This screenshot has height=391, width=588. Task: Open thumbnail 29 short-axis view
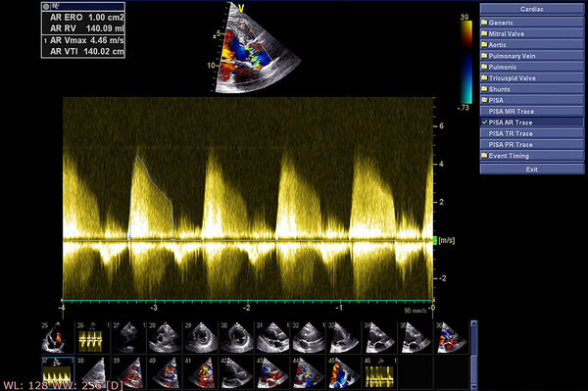[201, 337]
